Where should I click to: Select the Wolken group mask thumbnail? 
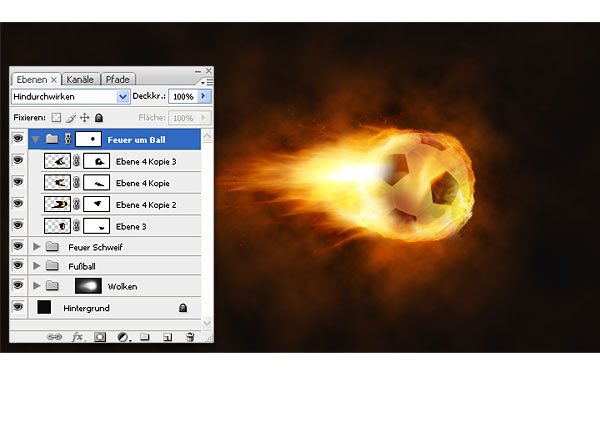pyautogui.click(x=88, y=286)
